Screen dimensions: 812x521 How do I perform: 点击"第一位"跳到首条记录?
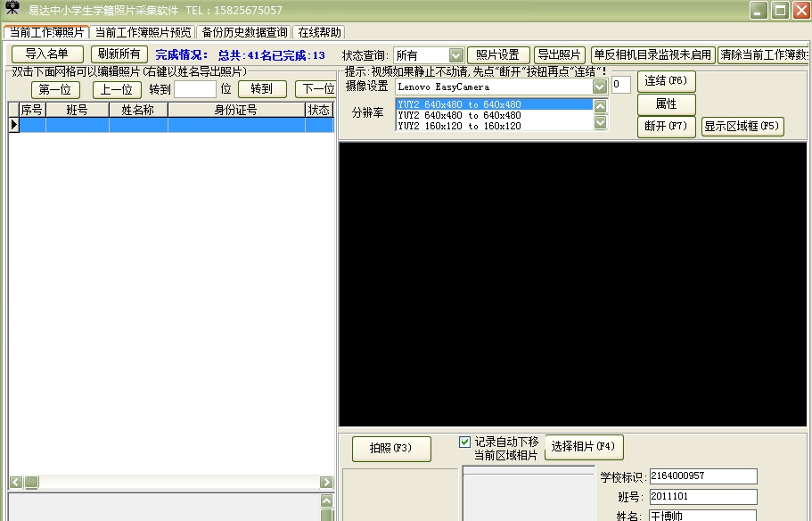click(x=55, y=89)
